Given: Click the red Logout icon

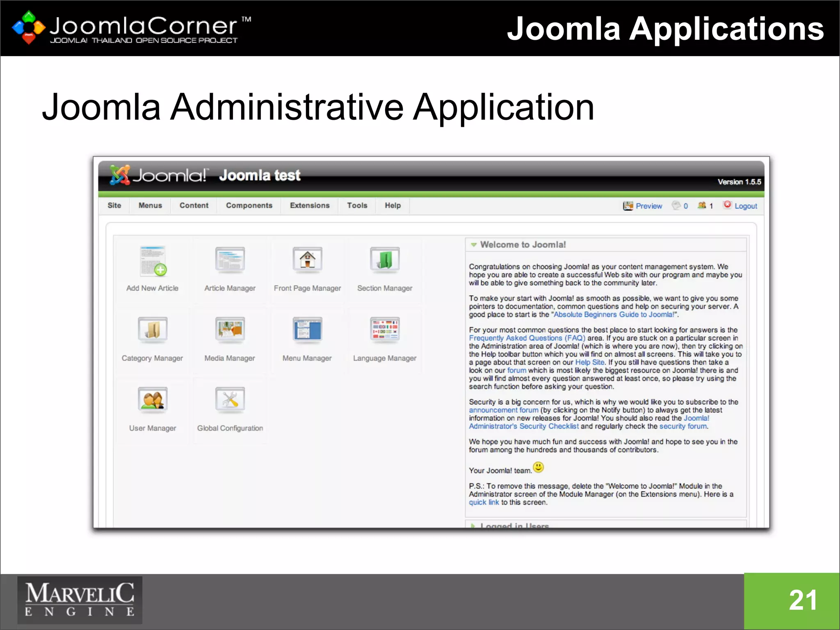Looking at the screenshot, I should pyautogui.click(x=727, y=205).
